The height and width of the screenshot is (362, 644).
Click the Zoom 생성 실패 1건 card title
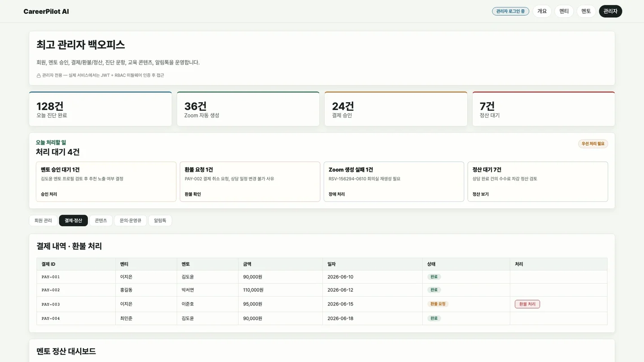(351, 170)
